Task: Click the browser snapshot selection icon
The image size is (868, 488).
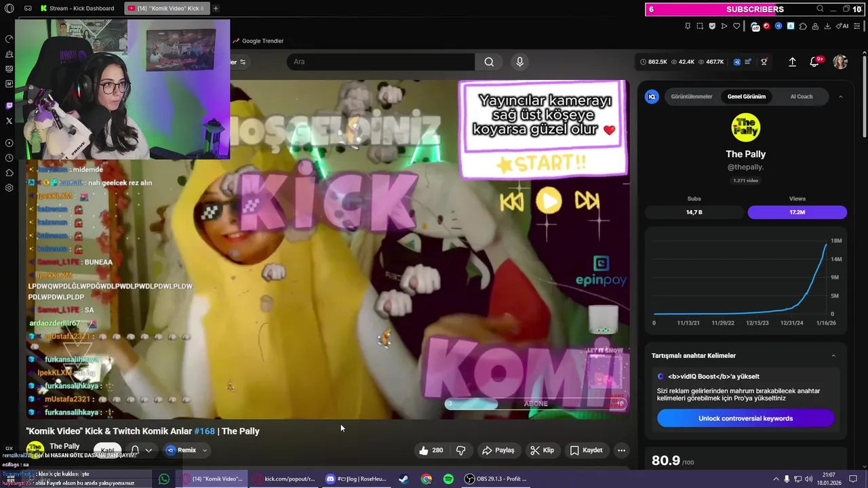Action: 700,26
